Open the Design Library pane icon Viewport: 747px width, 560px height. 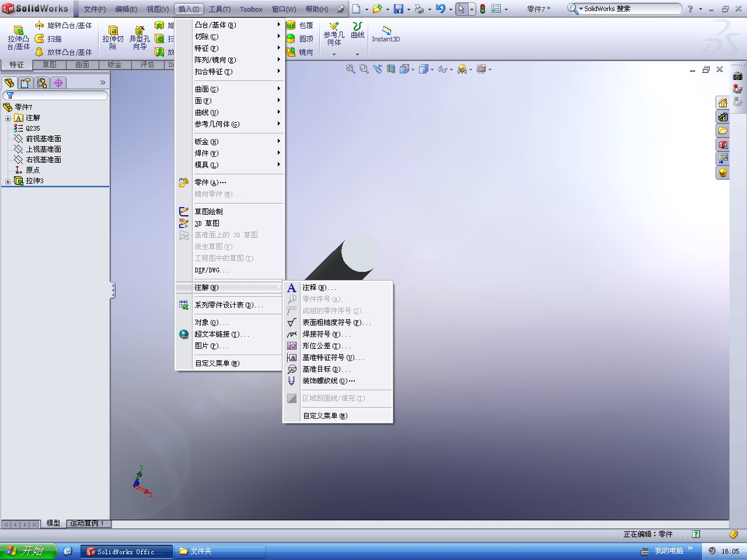coord(722,117)
